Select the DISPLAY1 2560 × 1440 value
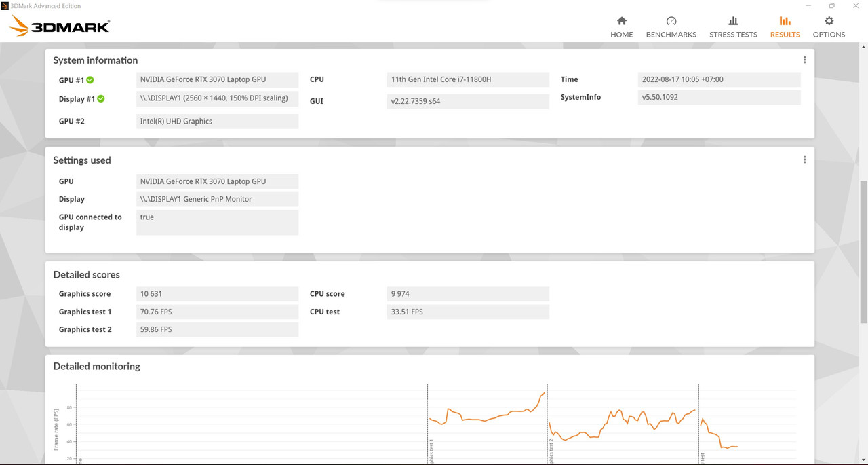This screenshot has height=465, width=868. [x=217, y=98]
